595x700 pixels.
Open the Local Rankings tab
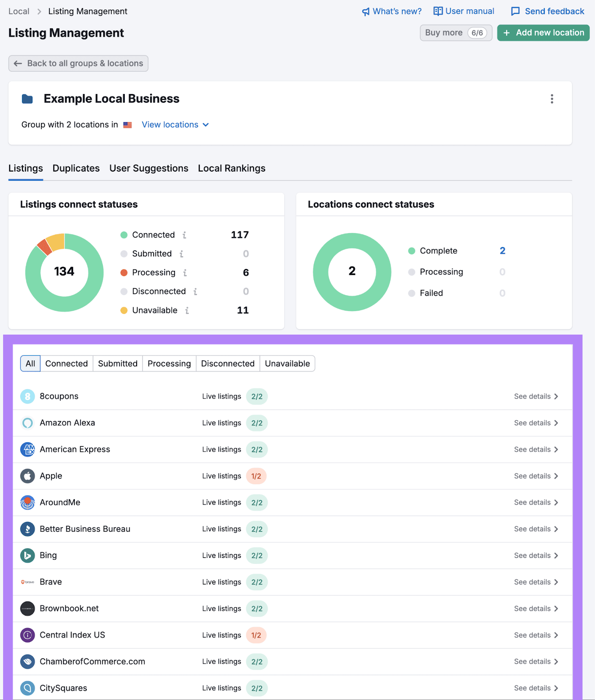pyautogui.click(x=232, y=168)
